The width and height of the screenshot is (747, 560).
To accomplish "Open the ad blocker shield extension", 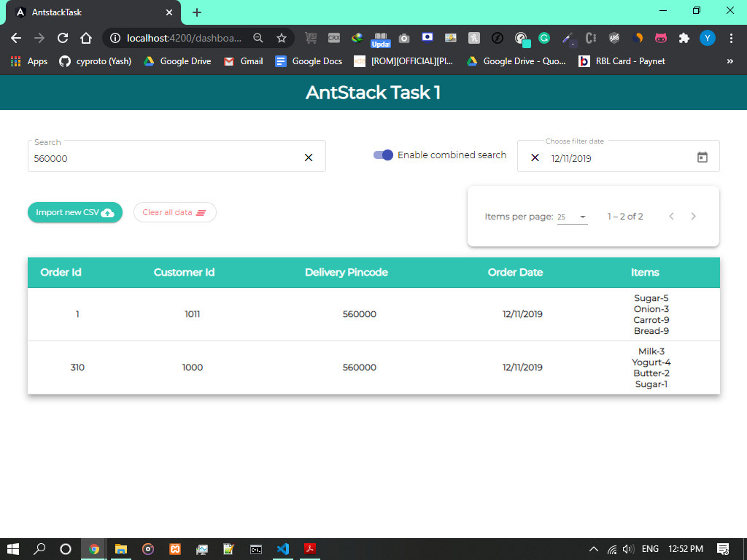I will (614, 38).
